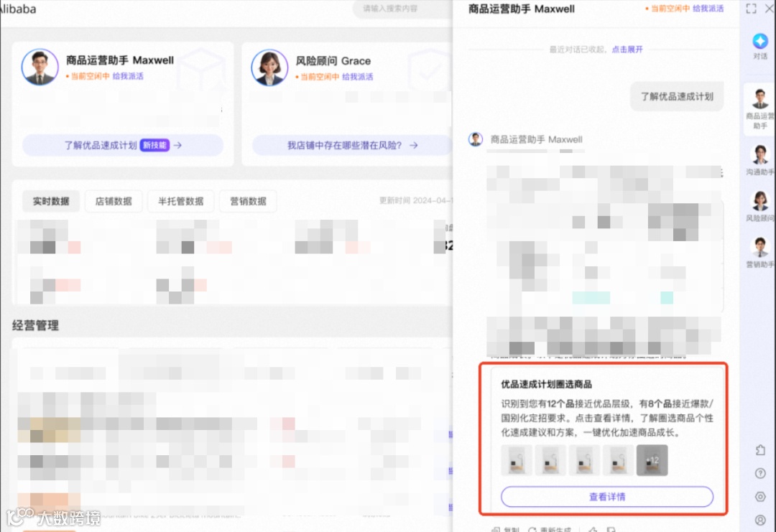The height and width of the screenshot is (532, 776).
Task: Select 风险顾问 in the right sidebar
Action: pos(760,207)
